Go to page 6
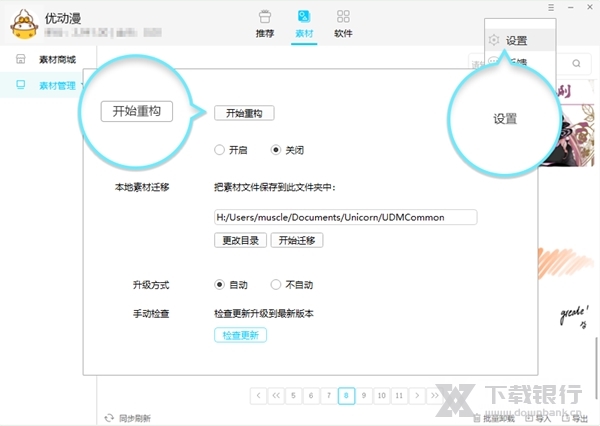The width and height of the screenshot is (600, 426). click(311, 395)
